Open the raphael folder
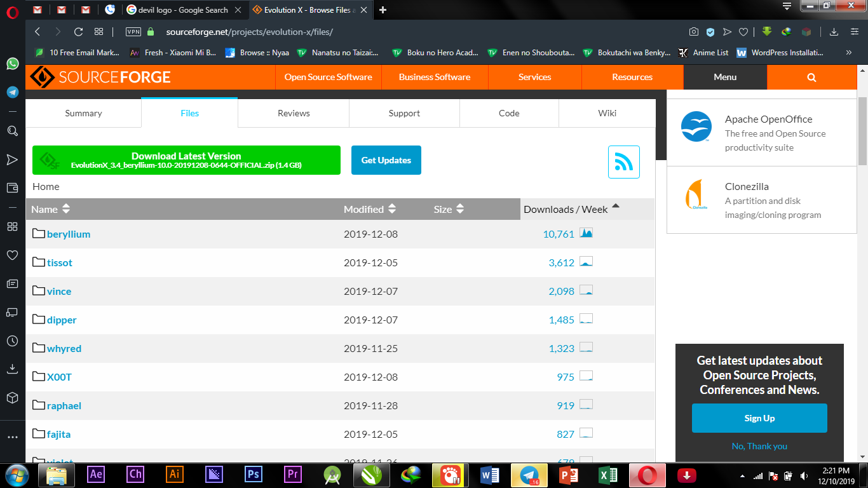868x488 pixels. pos(64,405)
